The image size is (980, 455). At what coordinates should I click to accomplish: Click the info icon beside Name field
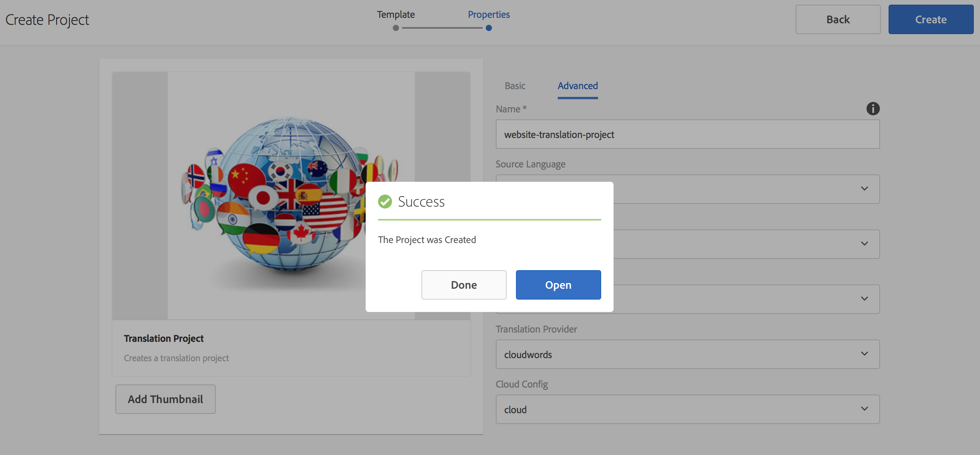point(873,109)
